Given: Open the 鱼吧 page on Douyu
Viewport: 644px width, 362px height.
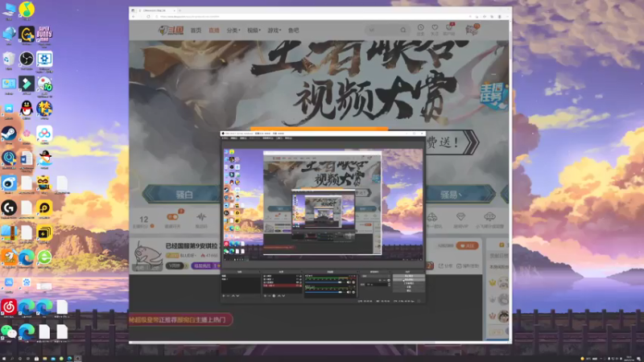Looking at the screenshot, I should tap(293, 31).
